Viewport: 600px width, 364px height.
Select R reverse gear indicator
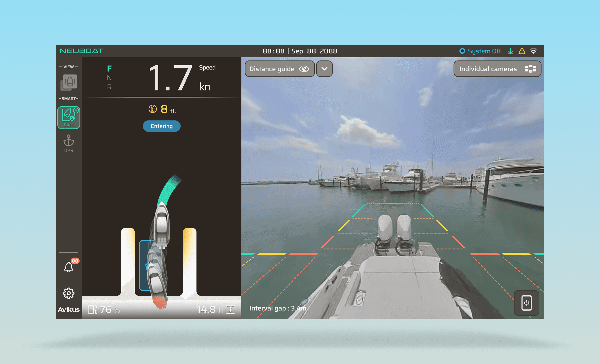(109, 87)
